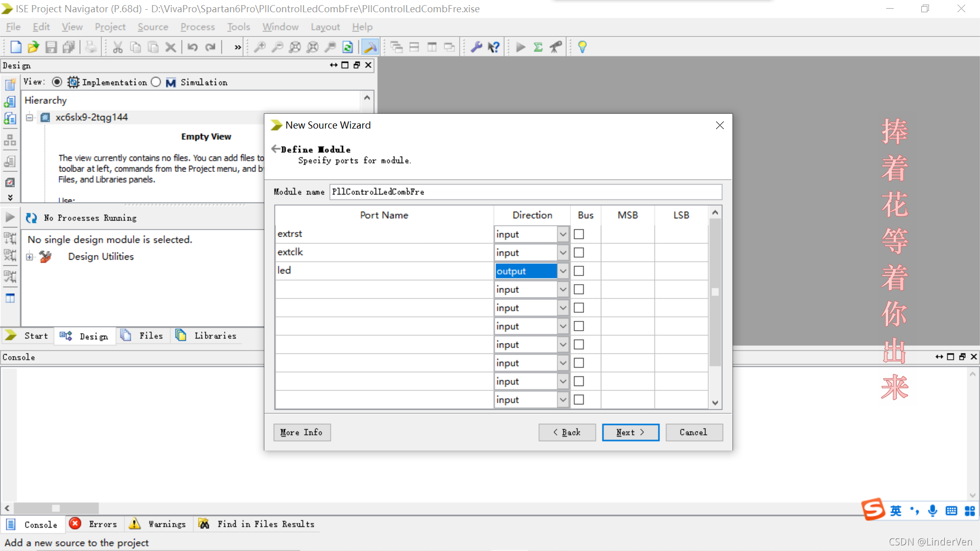Viewport: 980px width, 551px height.
Task: Click the Undo arrow toolbar icon
Action: (x=192, y=47)
